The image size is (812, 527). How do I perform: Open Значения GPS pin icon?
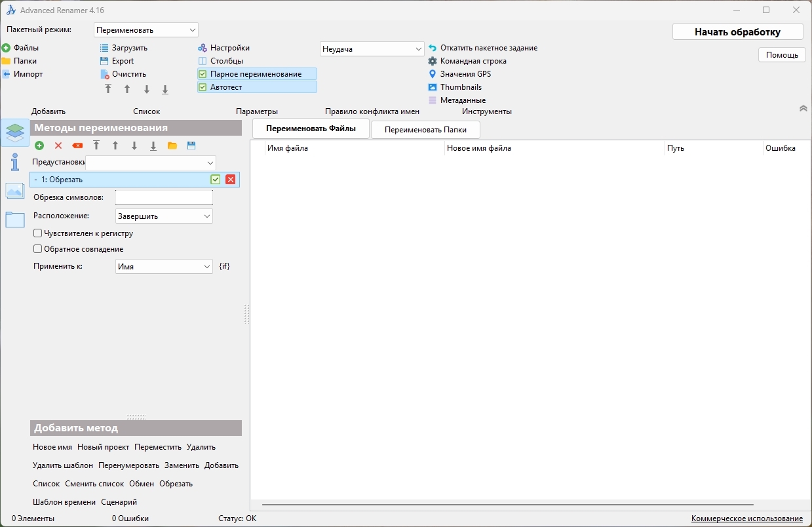point(433,74)
